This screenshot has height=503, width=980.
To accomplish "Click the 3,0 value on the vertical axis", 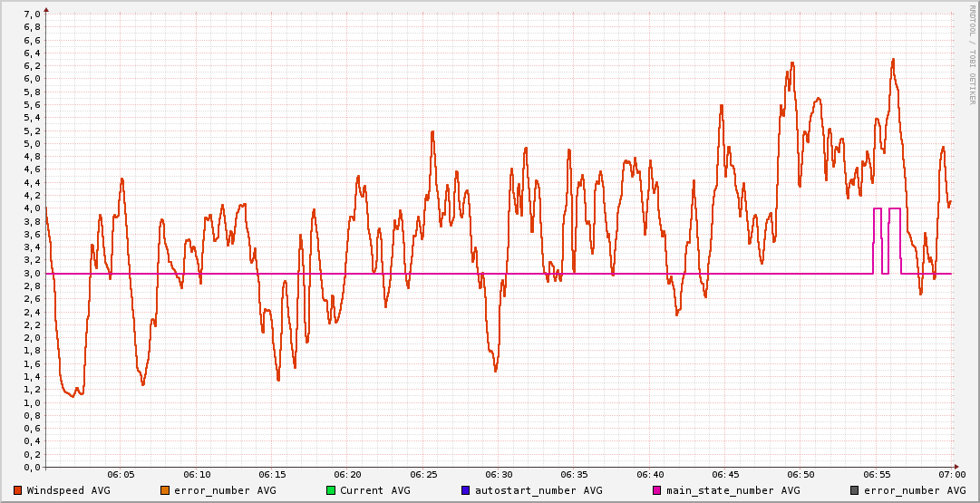I will point(31,273).
